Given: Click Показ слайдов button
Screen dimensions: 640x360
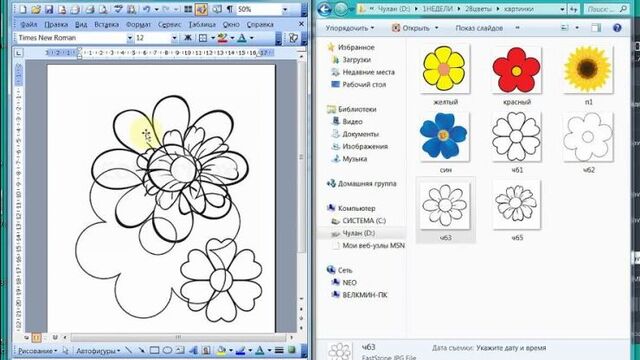Looking at the screenshot, I should click(479, 28).
